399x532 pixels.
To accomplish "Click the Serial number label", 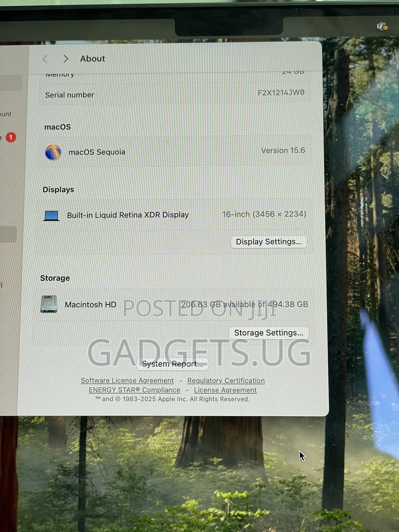I will (x=70, y=95).
